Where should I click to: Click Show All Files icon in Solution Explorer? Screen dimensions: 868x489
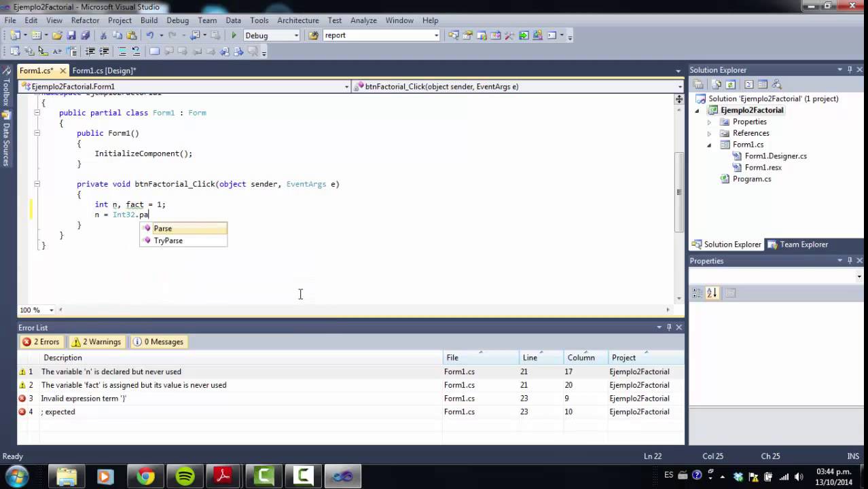coord(717,85)
